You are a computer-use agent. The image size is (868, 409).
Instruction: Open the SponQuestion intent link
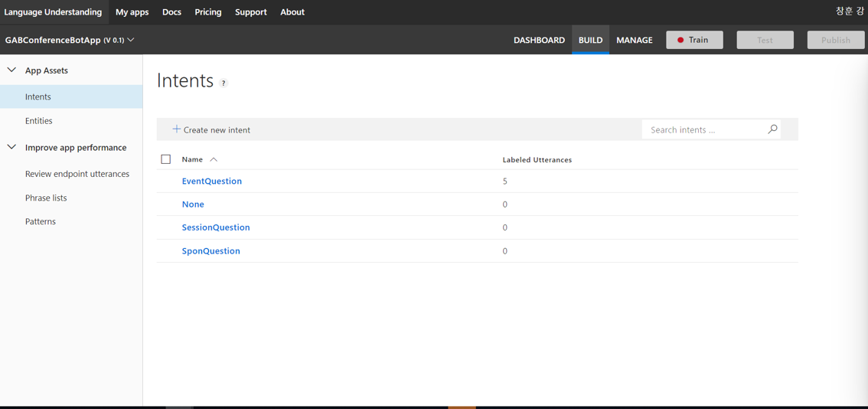[211, 251]
